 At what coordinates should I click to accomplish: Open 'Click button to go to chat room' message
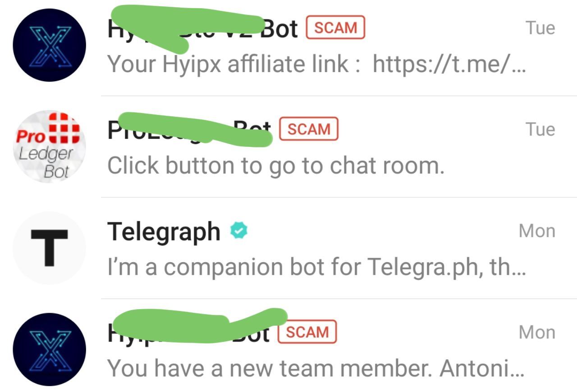[x=276, y=166]
